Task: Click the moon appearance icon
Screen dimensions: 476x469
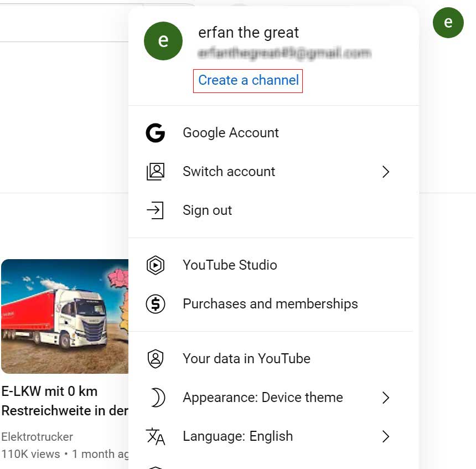Action: (x=158, y=398)
